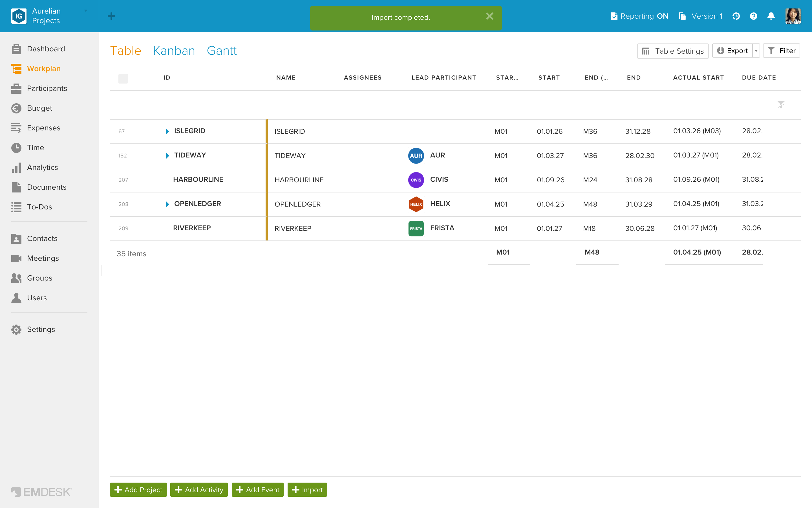Tick the select-all checkbox in table header
Screen dimensions: 812x508
(x=123, y=79)
